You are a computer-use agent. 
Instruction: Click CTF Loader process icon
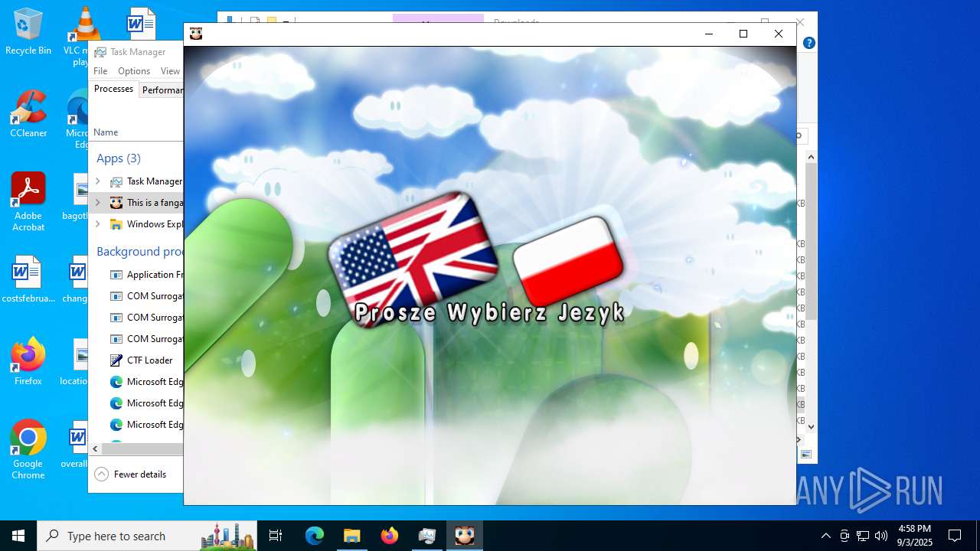(x=116, y=360)
